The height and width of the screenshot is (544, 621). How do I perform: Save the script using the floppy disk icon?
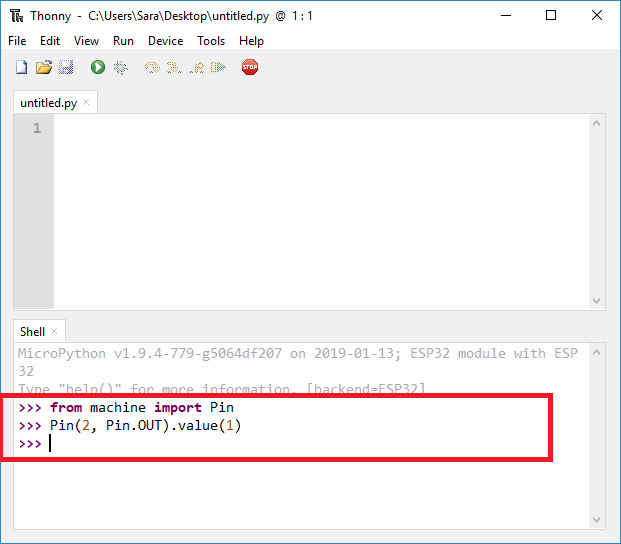coord(66,67)
